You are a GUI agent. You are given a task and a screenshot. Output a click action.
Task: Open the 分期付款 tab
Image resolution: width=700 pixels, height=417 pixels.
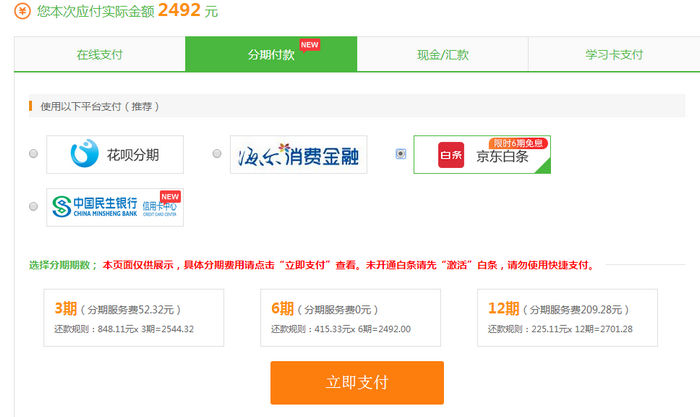pos(270,55)
